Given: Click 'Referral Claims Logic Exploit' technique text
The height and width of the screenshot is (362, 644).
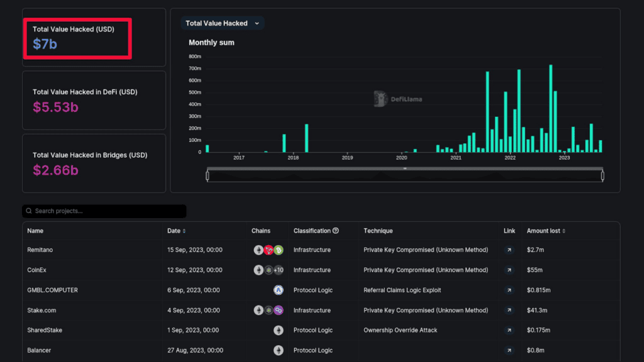Looking at the screenshot, I should [402, 290].
